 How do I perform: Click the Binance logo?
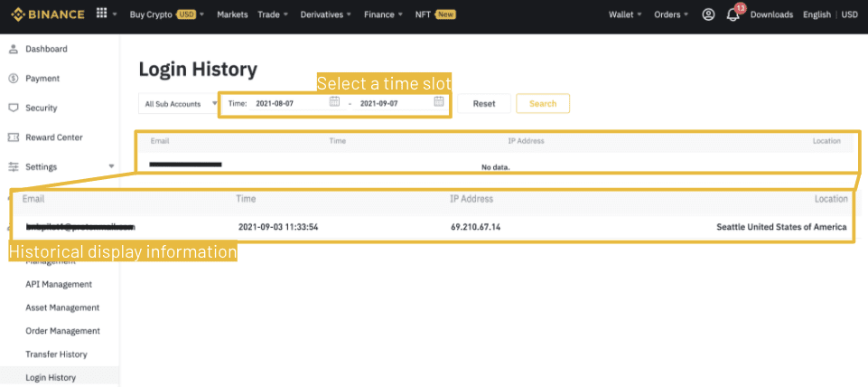tap(45, 14)
